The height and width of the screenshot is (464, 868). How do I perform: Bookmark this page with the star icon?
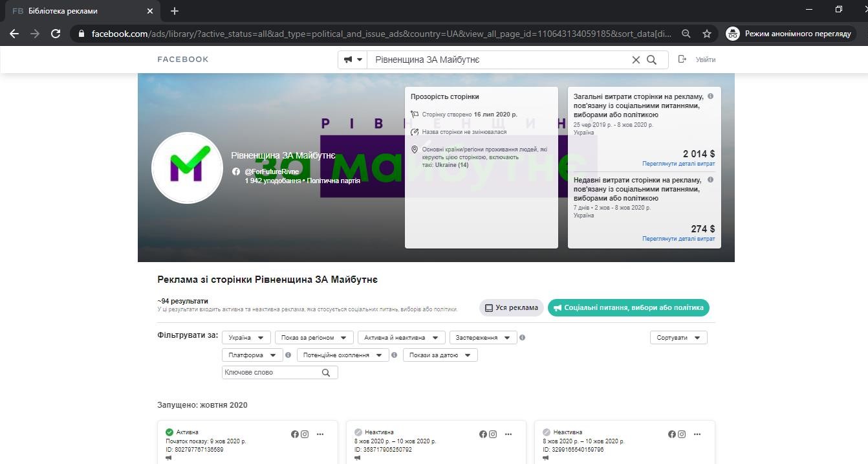(x=707, y=34)
